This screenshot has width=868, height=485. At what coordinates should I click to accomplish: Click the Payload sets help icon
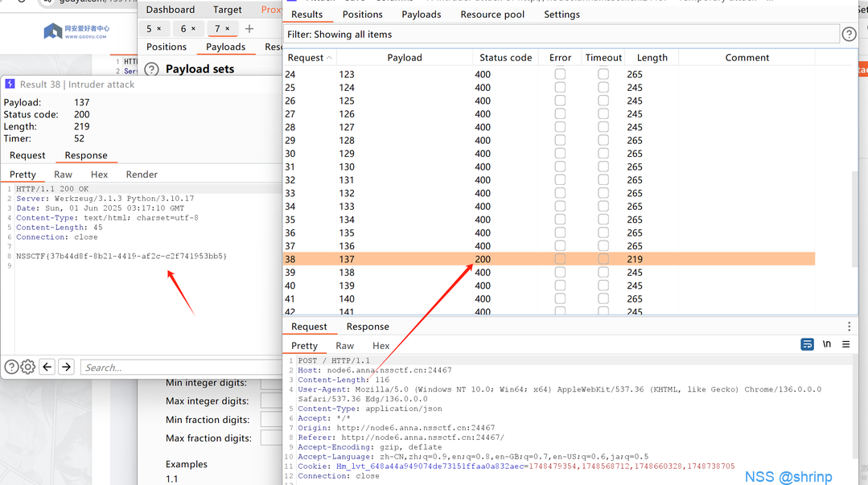pos(152,69)
